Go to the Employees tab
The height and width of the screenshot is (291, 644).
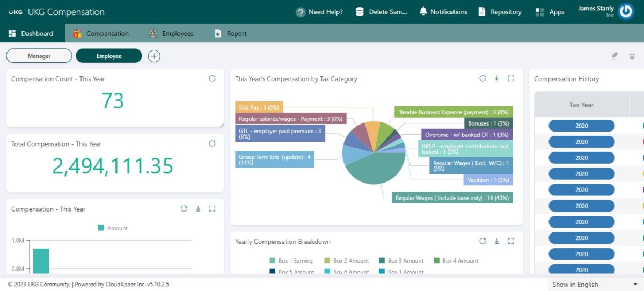point(171,33)
